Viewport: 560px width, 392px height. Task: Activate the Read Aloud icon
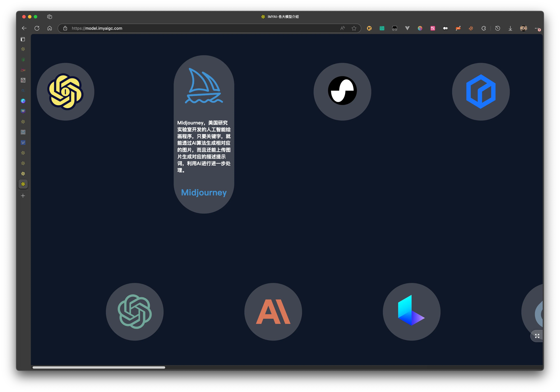pos(342,28)
